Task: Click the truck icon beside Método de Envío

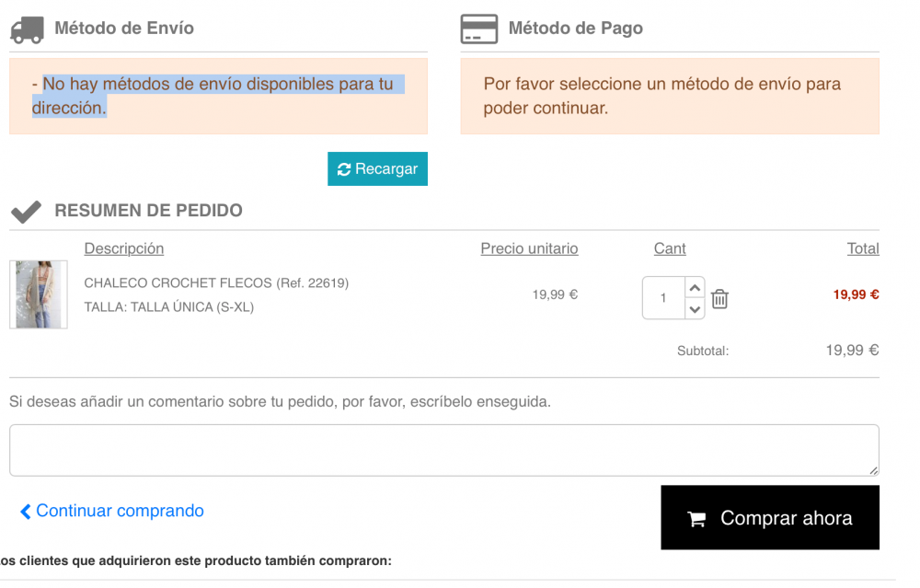Action: coord(26,29)
